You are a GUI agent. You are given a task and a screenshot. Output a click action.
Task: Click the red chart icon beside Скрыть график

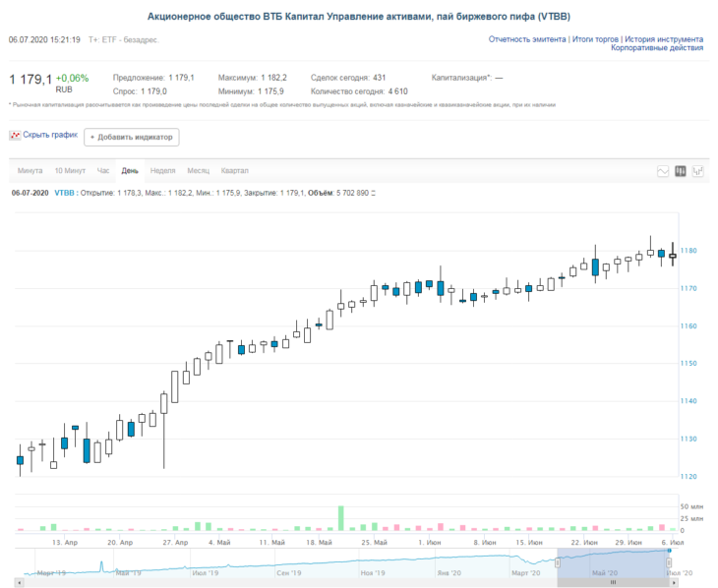15,135
